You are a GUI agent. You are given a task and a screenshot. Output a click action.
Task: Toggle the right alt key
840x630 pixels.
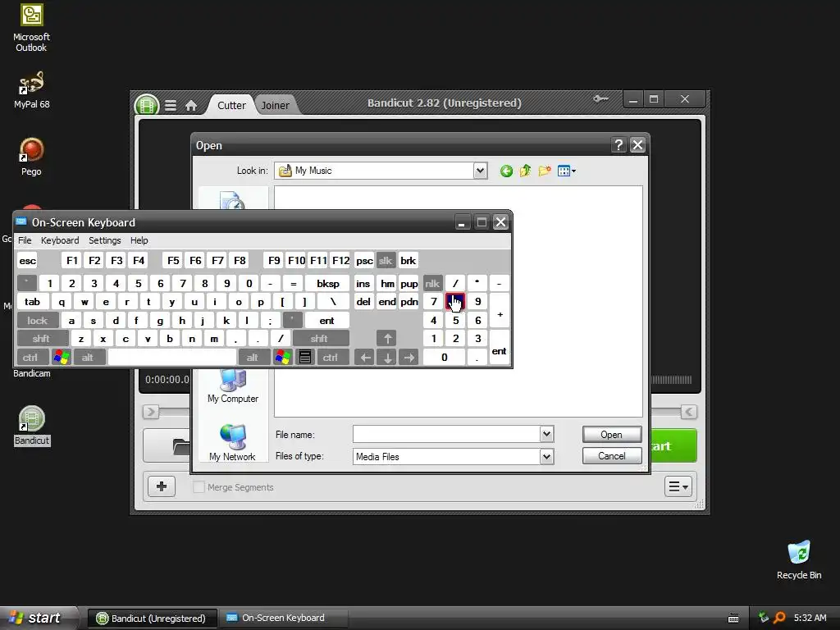[253, 358]
